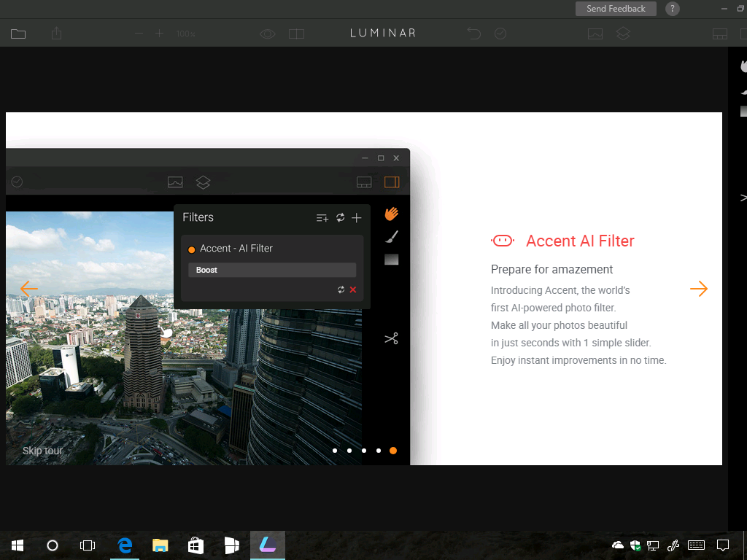Open the Action Center notifications icon

tap(723, 545)
